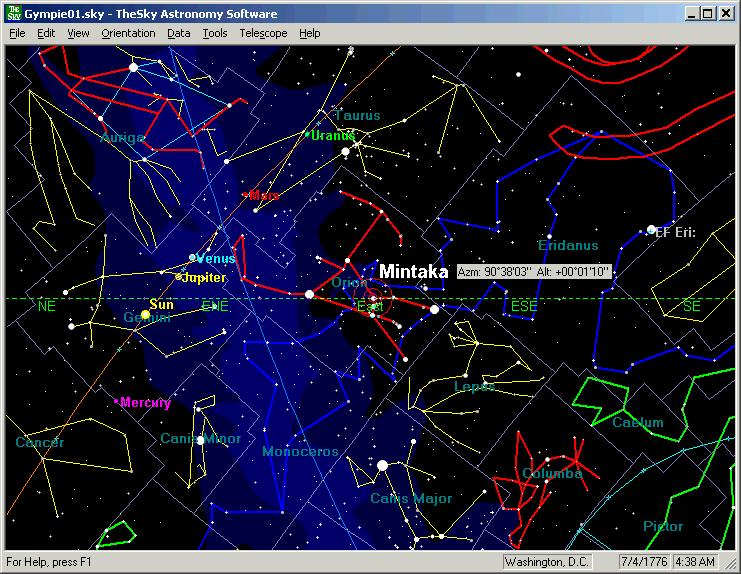741x574 pixels.
Task: Select the Mintaka star label
Action: click(413, 271)
